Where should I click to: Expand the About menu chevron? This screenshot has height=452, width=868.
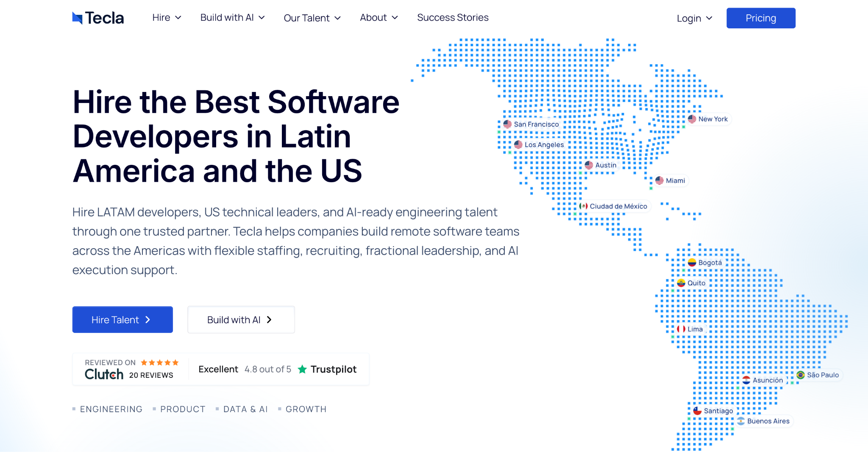[x=395, y=18]
